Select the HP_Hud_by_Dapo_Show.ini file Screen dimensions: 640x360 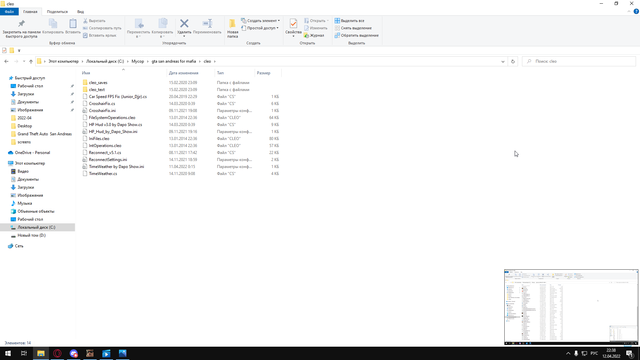[x=113, y=131]
